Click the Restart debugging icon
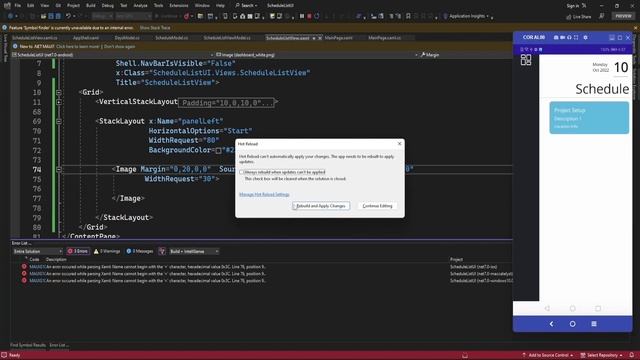This screenshot has height=360, width=640. pyautogui.click(x=317, y=16)
